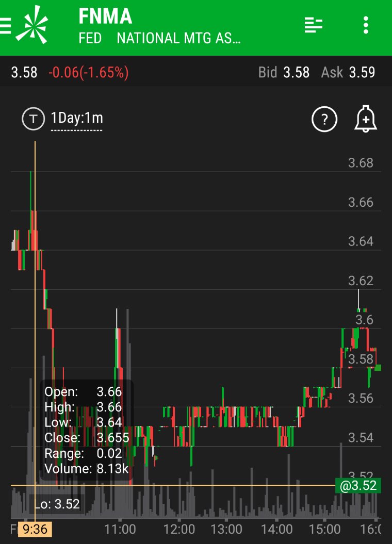Tap the Ask 3.59 quote
Image resolution: width=392 pixels, height=544 pixels.
(348, 73)
